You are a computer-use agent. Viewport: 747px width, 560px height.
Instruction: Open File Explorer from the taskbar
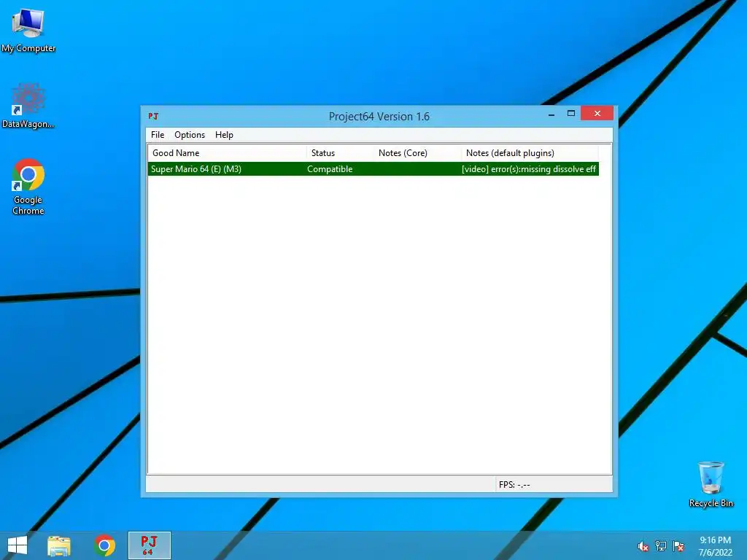coord(59,545)
